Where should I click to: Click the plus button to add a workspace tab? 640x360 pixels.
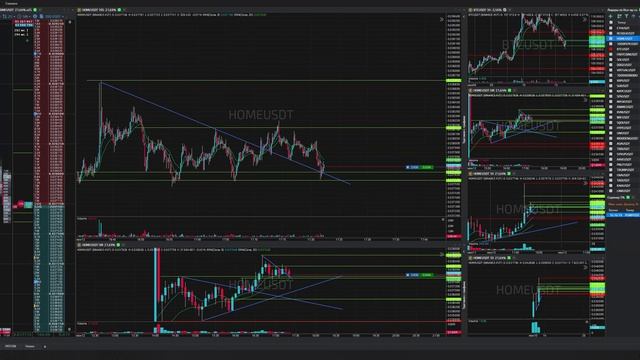pyautogui.click(x=44, y=347)
